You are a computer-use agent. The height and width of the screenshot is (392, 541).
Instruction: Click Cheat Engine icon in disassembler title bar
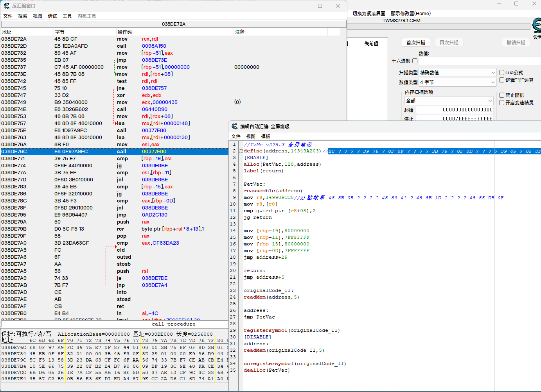[6, 6]
